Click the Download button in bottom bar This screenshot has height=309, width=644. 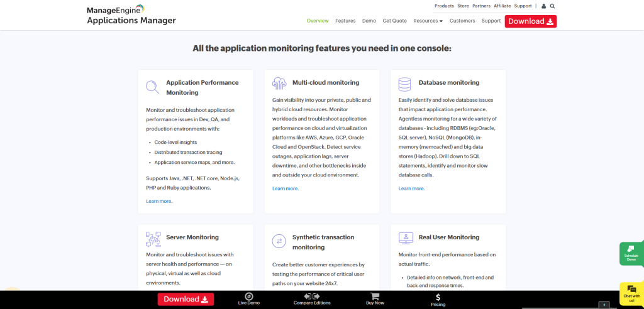186,299
